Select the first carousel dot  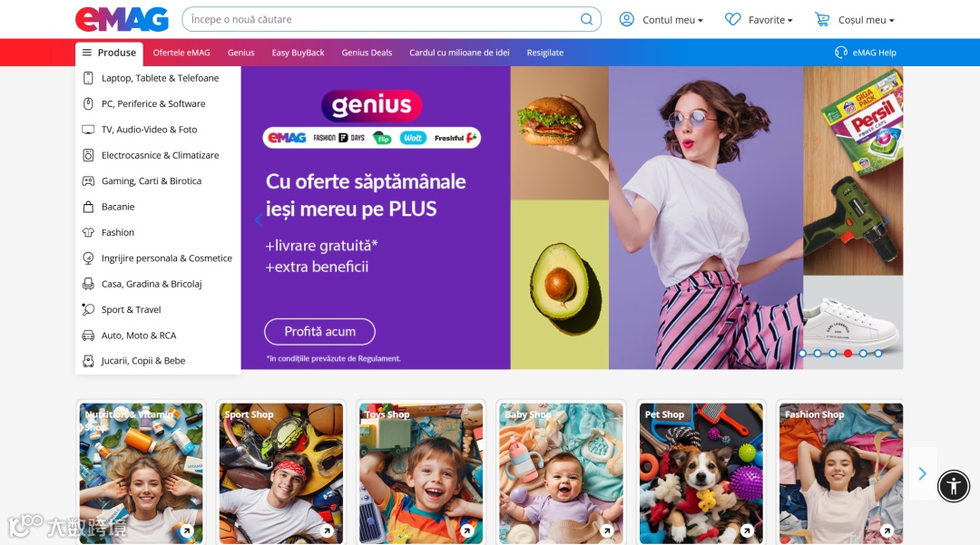tap(802, 354)
